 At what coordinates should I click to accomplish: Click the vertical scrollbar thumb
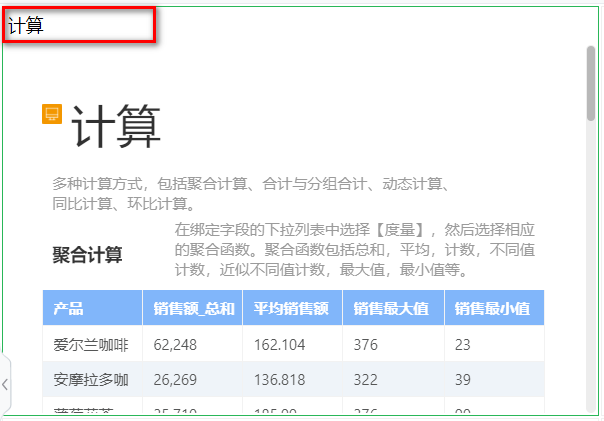590,80
